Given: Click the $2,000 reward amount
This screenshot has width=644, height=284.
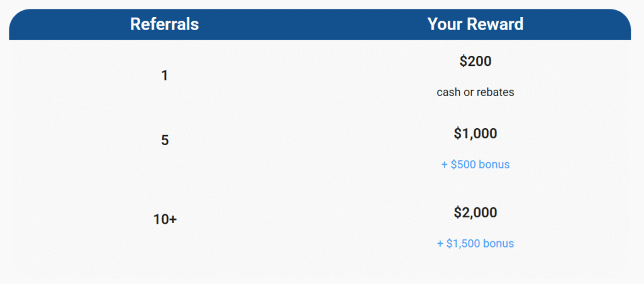Looking at the screenshot, I should 475,212.
